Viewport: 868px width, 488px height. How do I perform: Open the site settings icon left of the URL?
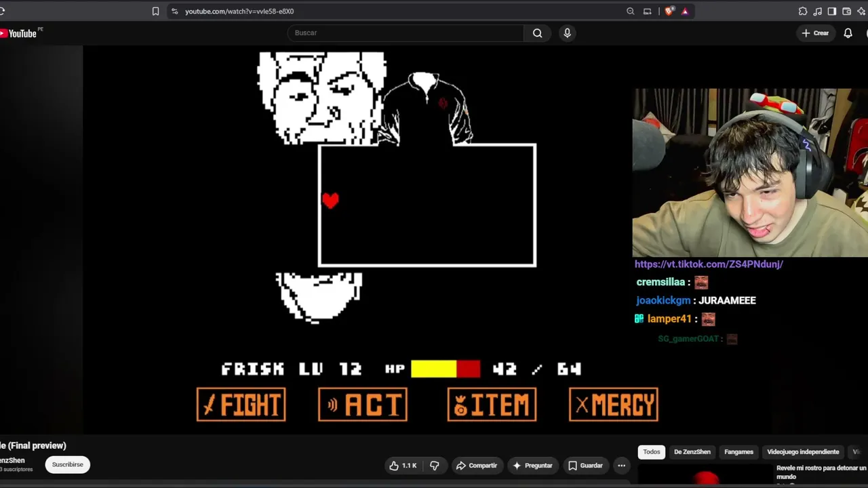[x=174, y=12]
